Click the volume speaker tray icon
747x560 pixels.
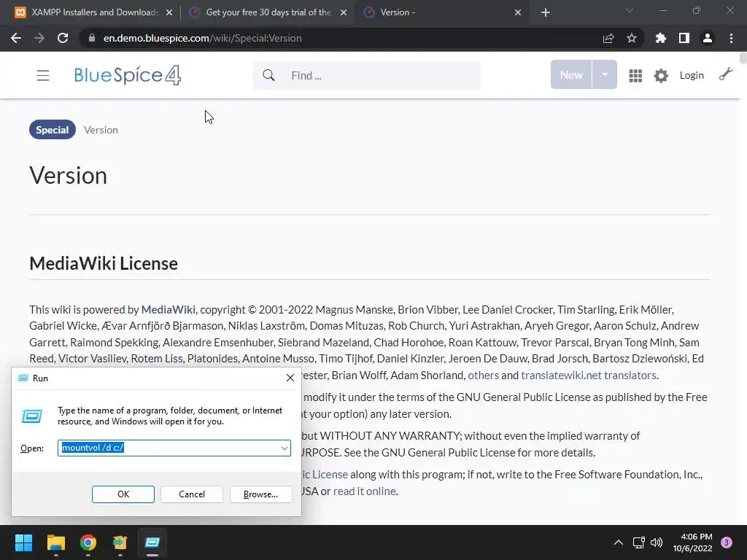coord(657,542)
